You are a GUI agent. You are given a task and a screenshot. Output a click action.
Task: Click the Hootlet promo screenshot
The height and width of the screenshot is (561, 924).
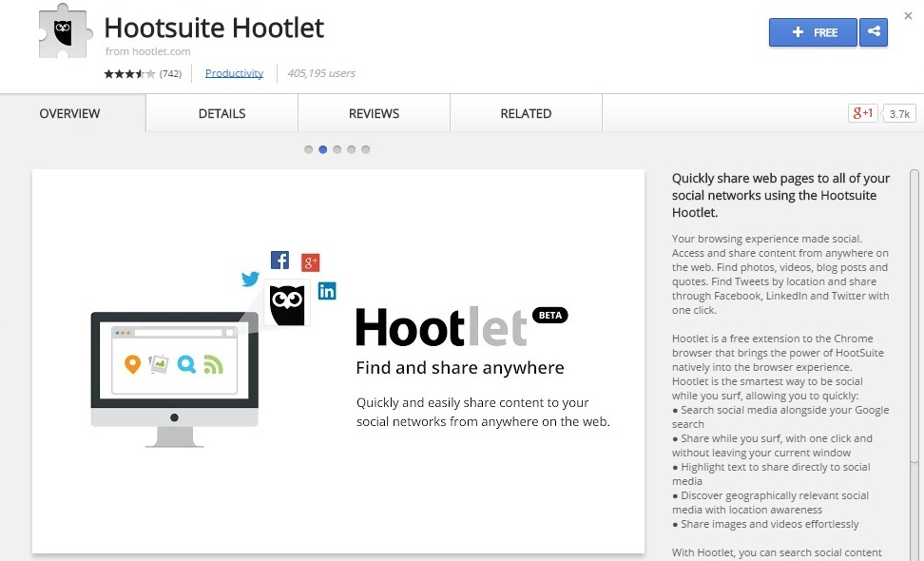pyautogui.click(x=338, y=361)
